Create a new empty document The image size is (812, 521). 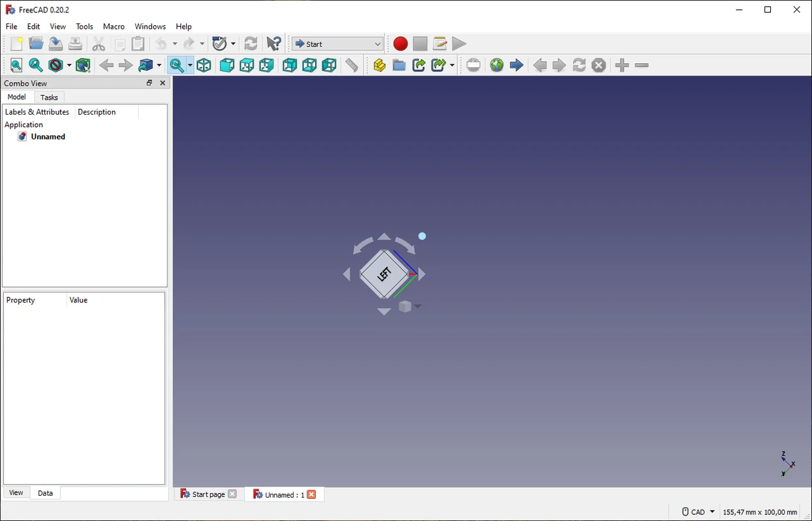pos(16,44)
